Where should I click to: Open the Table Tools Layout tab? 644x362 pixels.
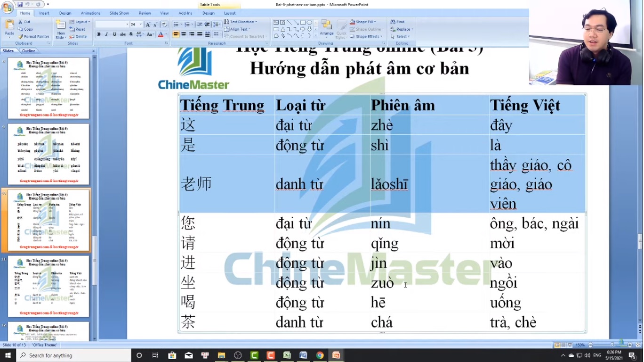(x=230, y=13)
